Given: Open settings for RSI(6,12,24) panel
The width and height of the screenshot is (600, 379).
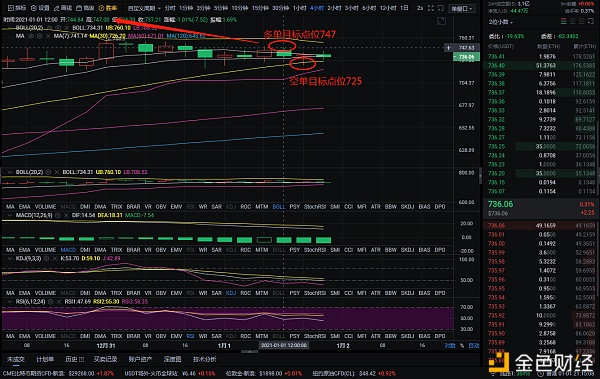Looking at the screenshot, I should pos(50,302).
